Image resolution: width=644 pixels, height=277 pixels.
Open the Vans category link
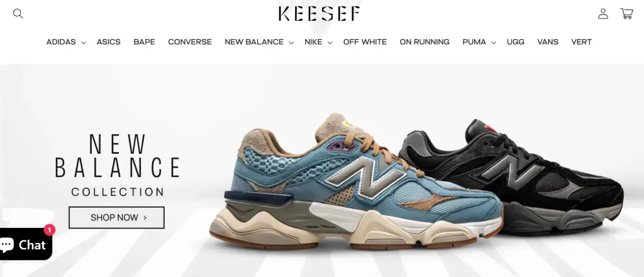[548, 42]
